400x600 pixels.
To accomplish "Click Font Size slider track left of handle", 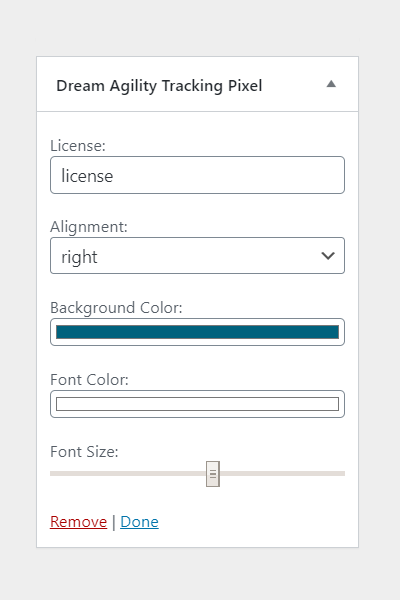I will pyautogui.click(x=128, y=474).
